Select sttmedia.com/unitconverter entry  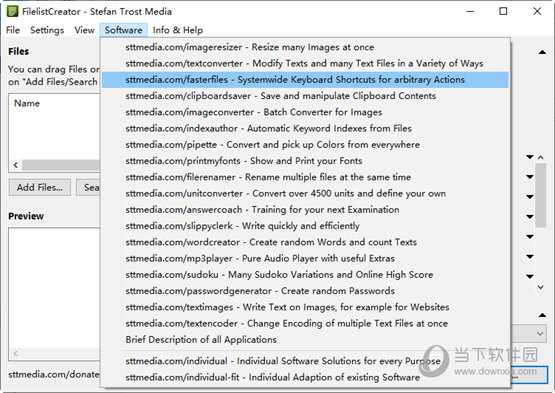[305, 194]
